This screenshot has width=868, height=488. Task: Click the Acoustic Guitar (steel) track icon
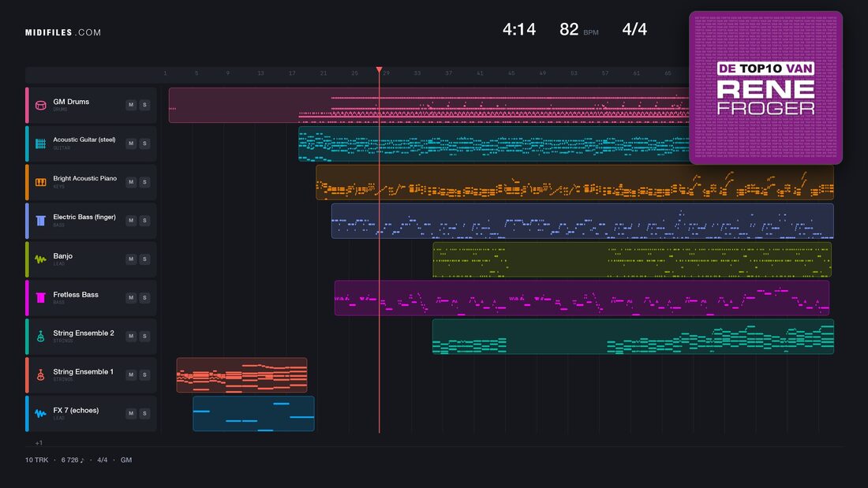[40, 143]
